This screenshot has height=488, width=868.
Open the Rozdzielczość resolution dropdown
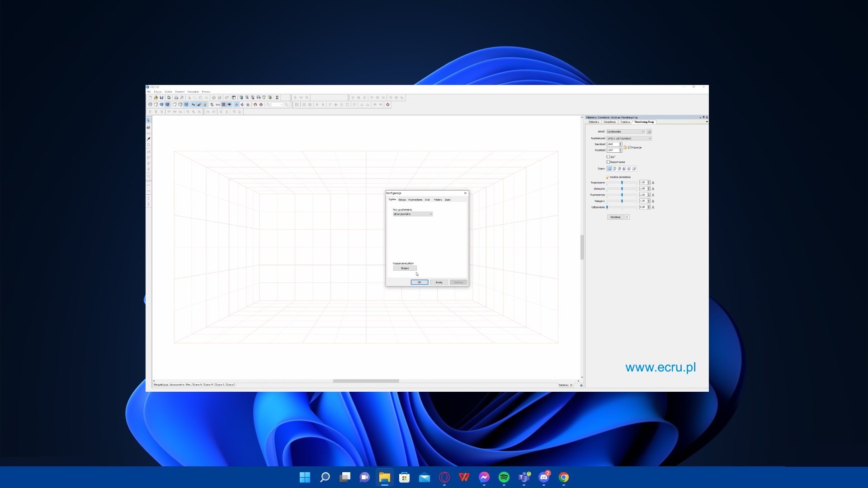tap(629, 138)
